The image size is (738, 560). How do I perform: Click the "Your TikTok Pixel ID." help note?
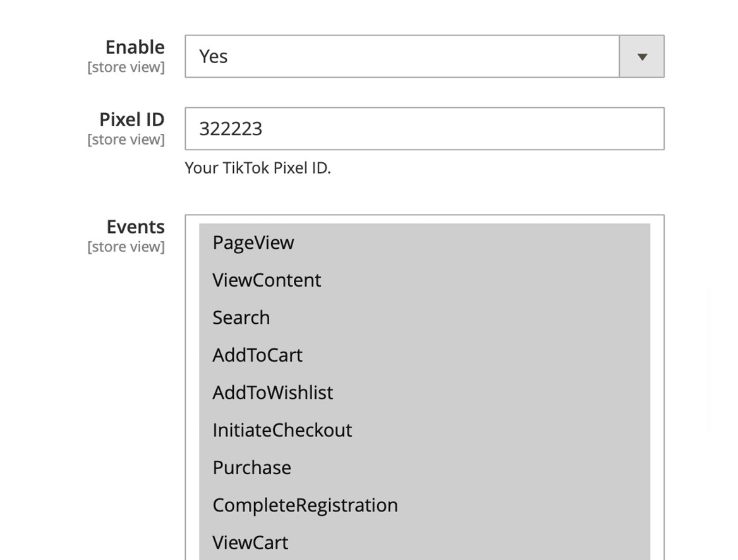pyautogui.click(x=258, y=168)
